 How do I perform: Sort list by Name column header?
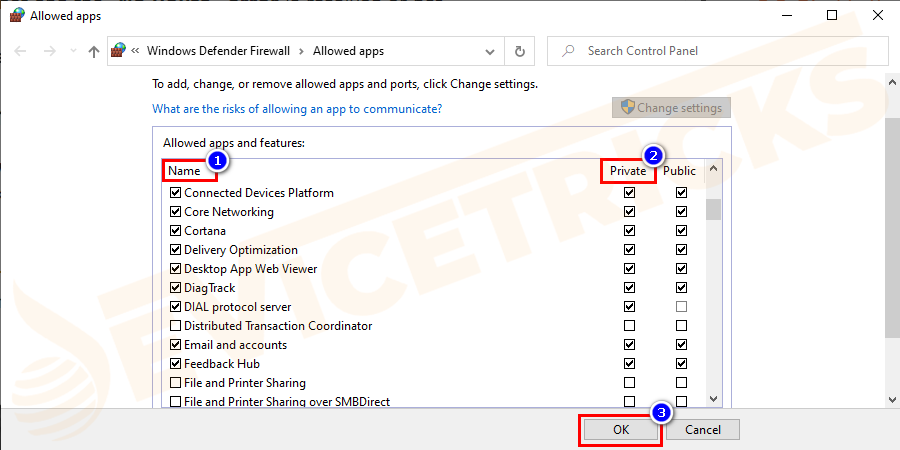[x=184, y=171]
